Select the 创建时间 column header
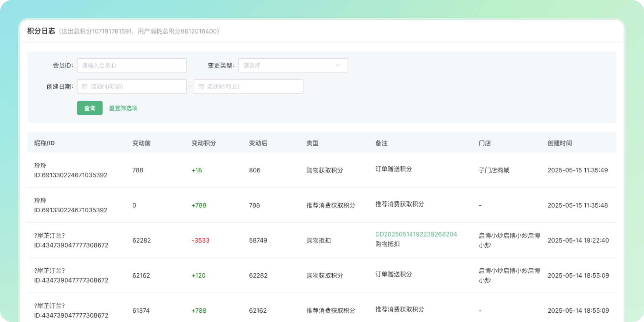The image size is (644, 322). click(x=560, y=143)
